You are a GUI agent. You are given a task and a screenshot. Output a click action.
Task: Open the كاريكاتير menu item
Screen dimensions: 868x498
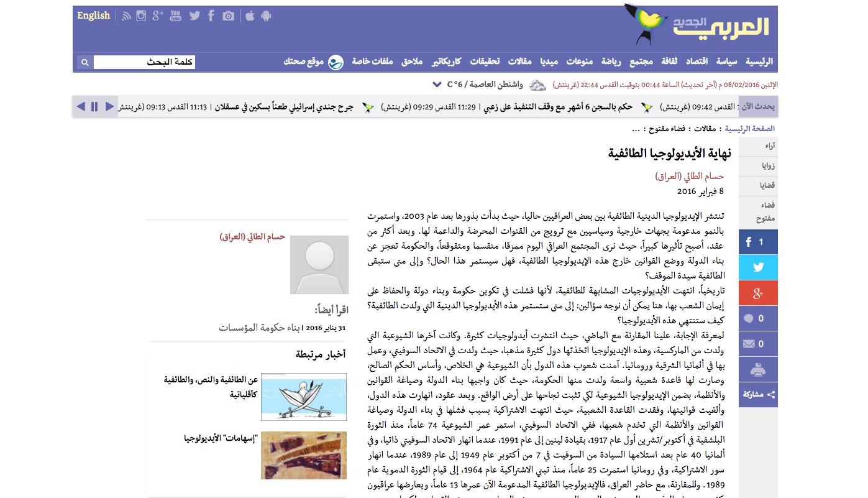(446, 62)
